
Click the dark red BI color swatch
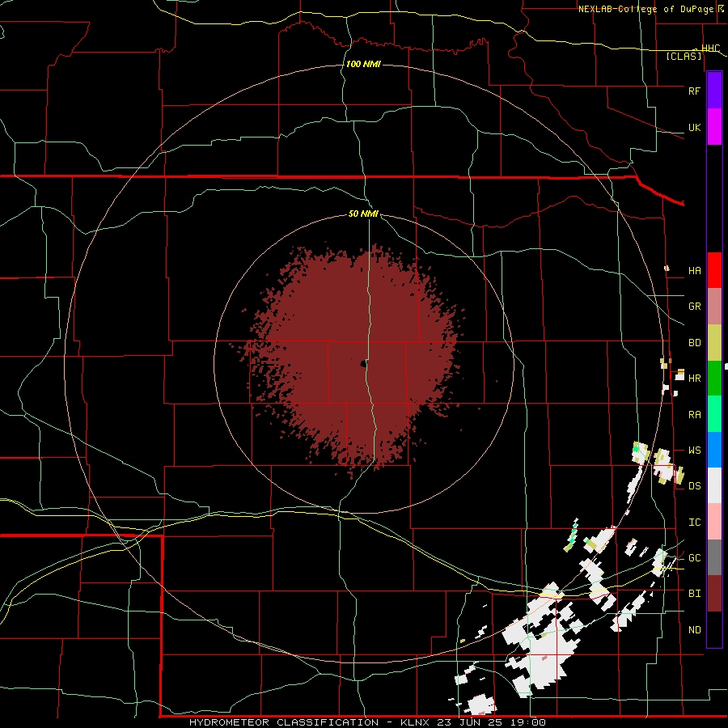pos(714,594)
